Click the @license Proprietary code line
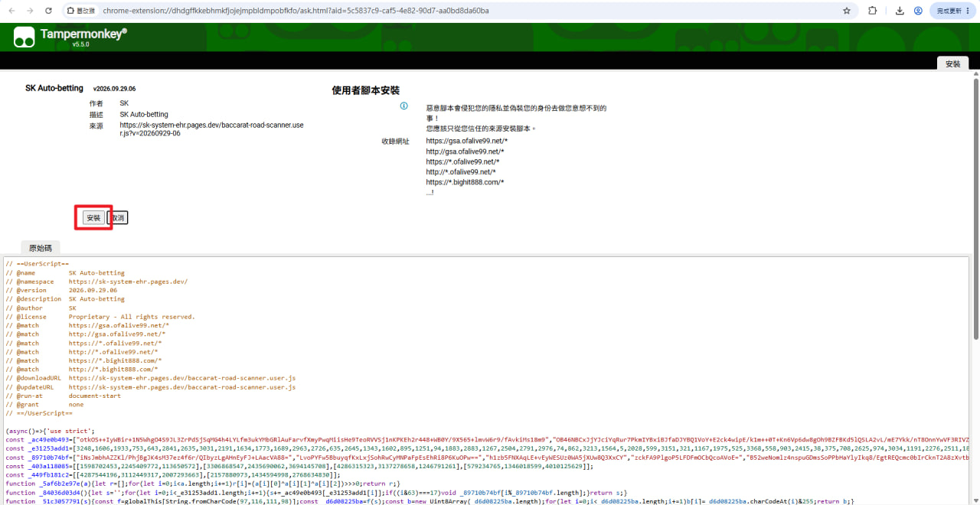 (100, 317)
